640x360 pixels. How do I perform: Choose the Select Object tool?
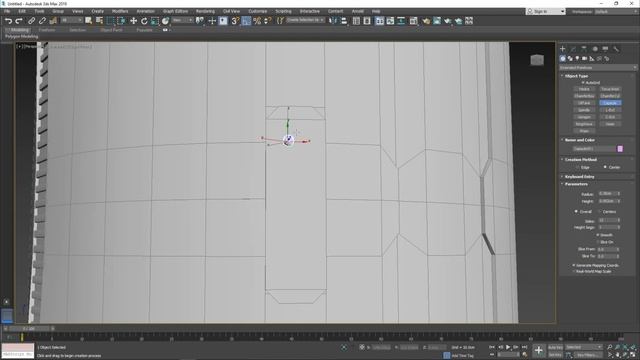tap(89, 21)
